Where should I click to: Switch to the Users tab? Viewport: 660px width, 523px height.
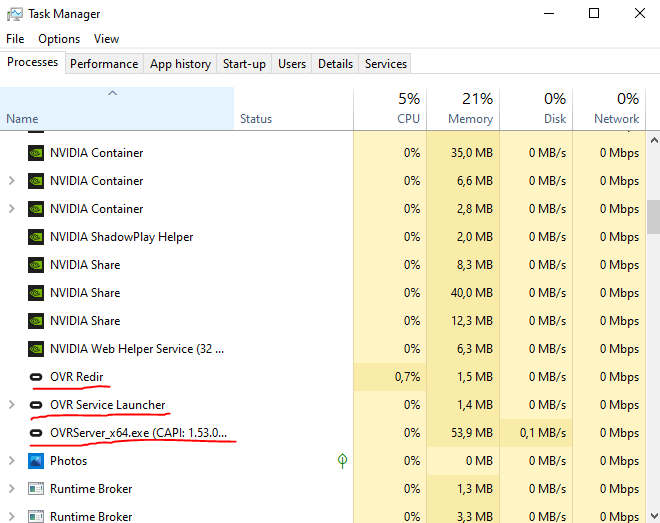tap(292, 64)
